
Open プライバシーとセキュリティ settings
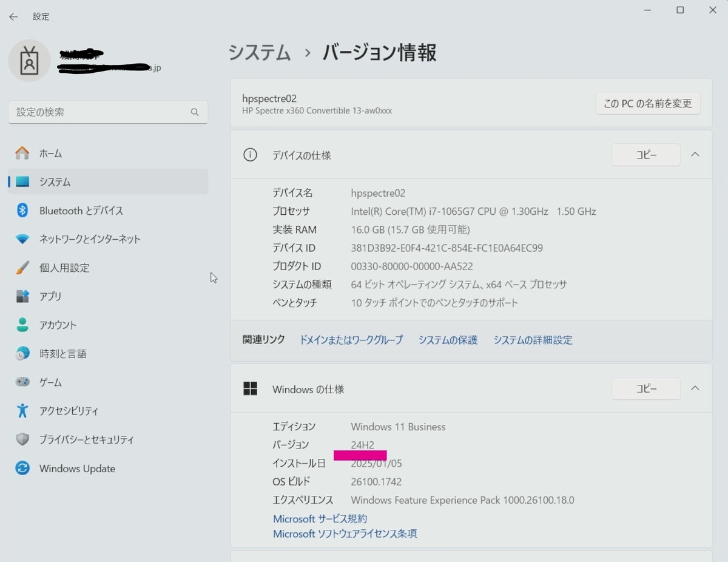pos(108,439)
